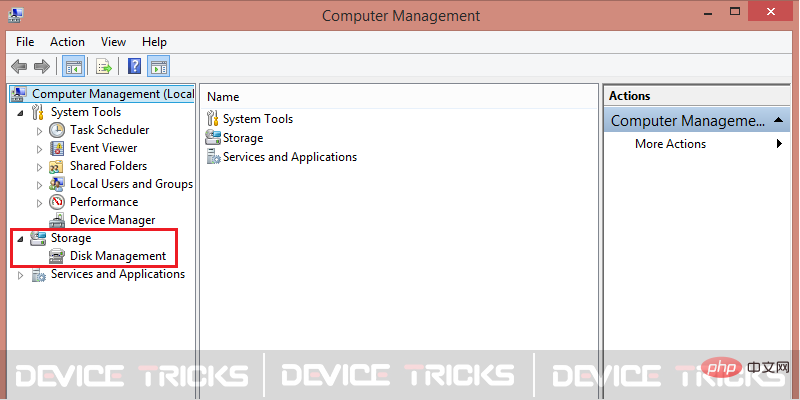Open Device Manager in the tree
The image size is (800, 400).
112,220
